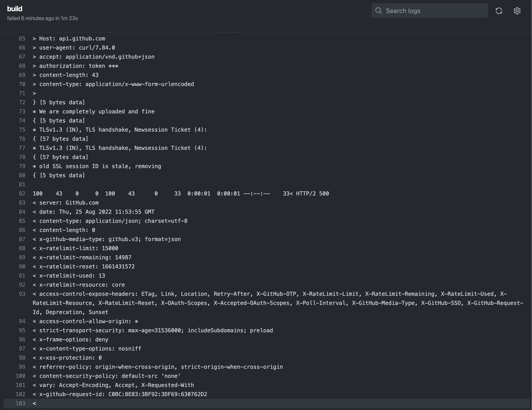Click the 'x-github-request-id' header line
532x410 pixels.
[120, 394]
